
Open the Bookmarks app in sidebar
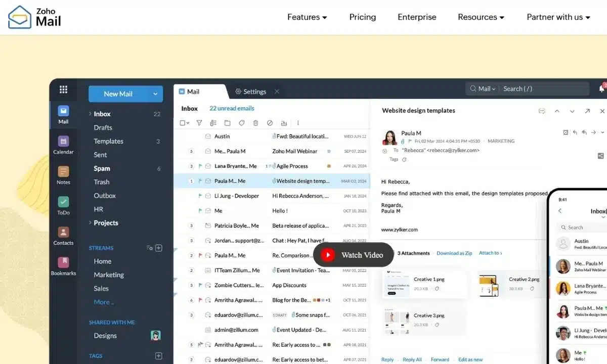63,266
